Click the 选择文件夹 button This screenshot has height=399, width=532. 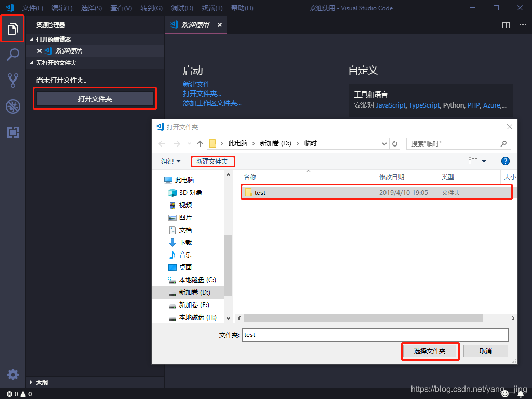[x=430, y=351]
